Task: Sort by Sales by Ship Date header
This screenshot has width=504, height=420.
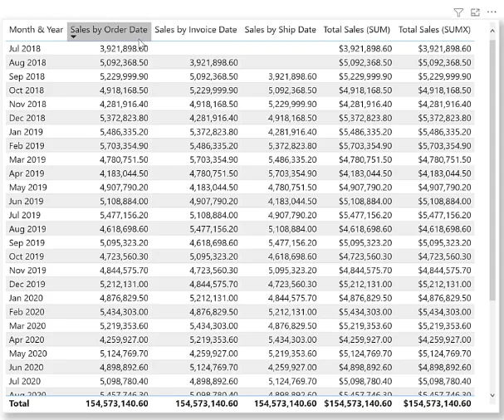Action: point(281,30)
